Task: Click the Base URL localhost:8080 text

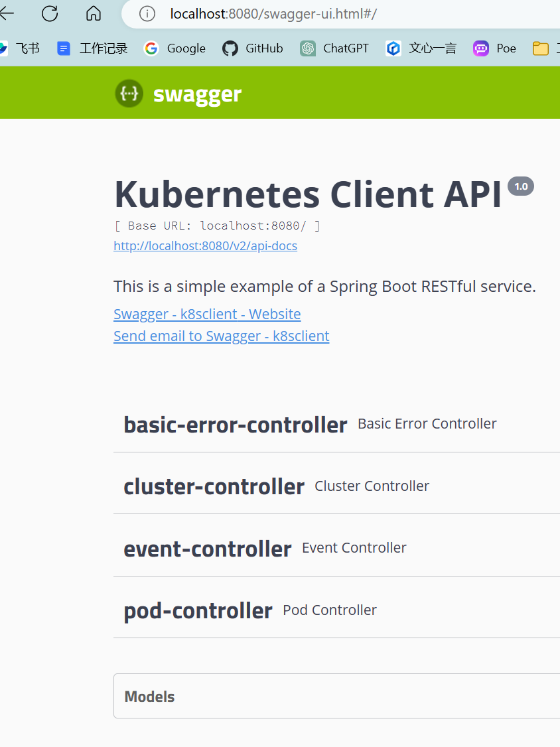Action: (218, 226)
